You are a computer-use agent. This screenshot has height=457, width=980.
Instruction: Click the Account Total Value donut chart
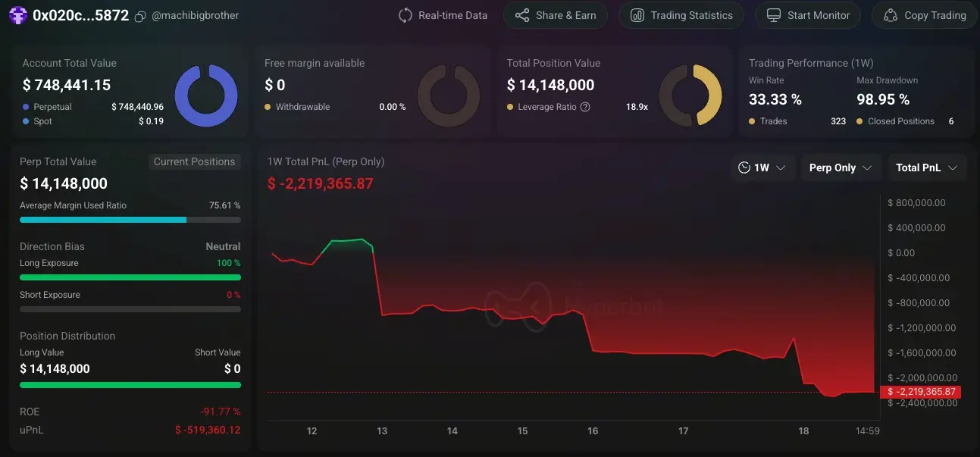click(206, 95)
